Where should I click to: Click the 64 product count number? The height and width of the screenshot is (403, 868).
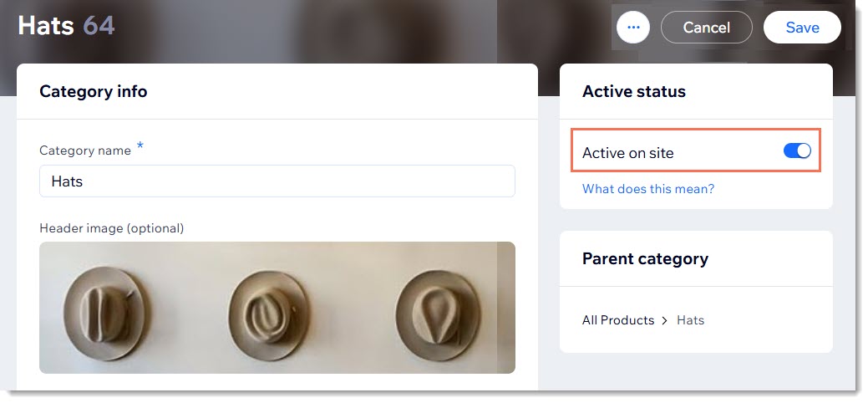[99, 26]
